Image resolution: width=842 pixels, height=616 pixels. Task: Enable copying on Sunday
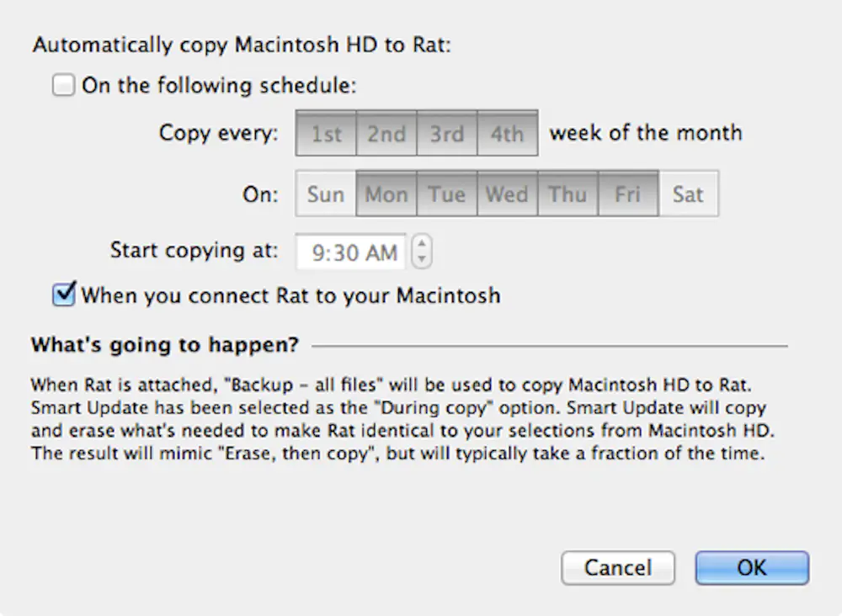click(325, 194)
